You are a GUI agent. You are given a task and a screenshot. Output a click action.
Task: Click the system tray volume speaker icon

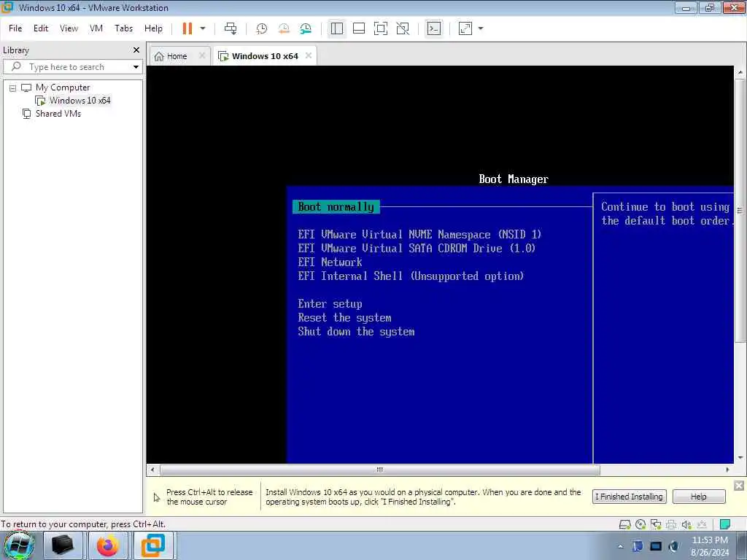(x=674, y=546)
